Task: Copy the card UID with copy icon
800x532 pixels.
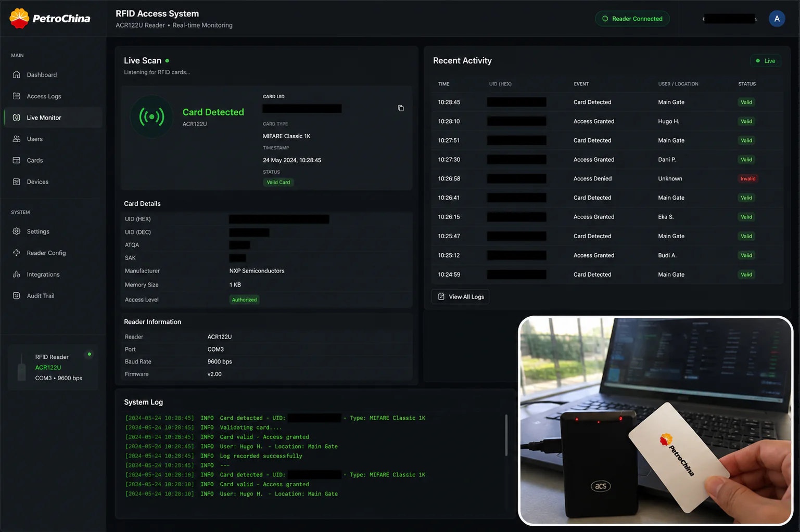Action: (401, 108)
